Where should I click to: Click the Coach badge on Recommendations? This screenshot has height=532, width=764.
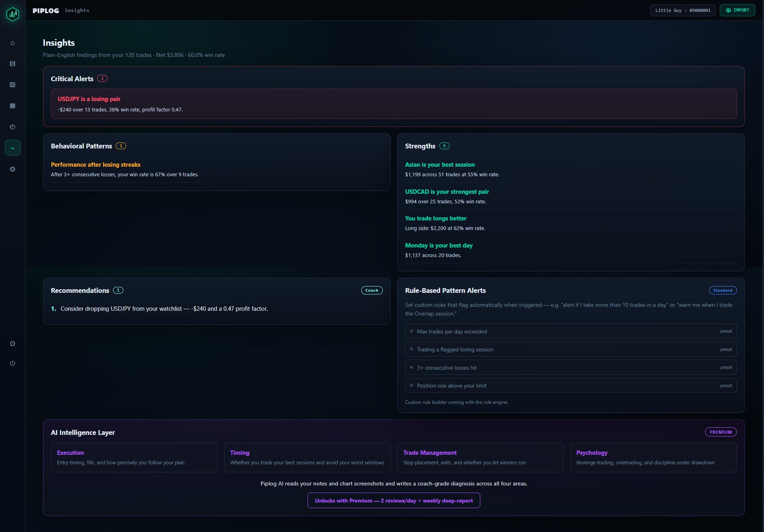click(372, 290)
